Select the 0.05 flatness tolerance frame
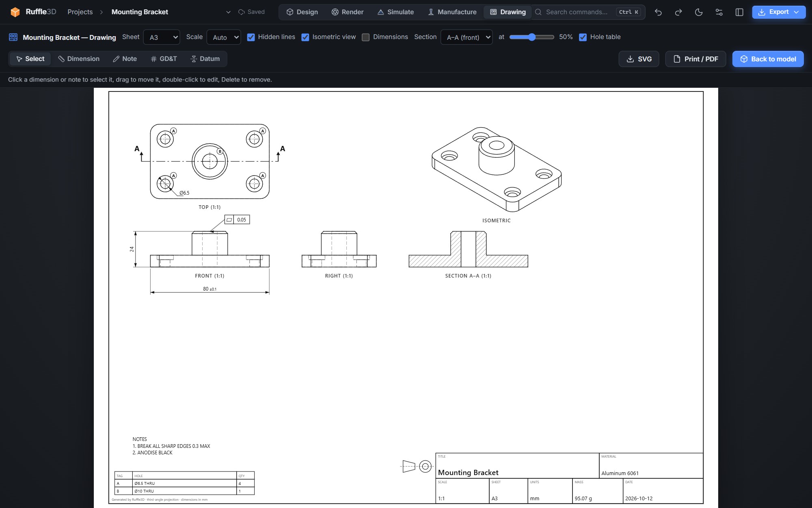This screenshot has height=508, width=812. pyautogui.click(x=237, y=220)
